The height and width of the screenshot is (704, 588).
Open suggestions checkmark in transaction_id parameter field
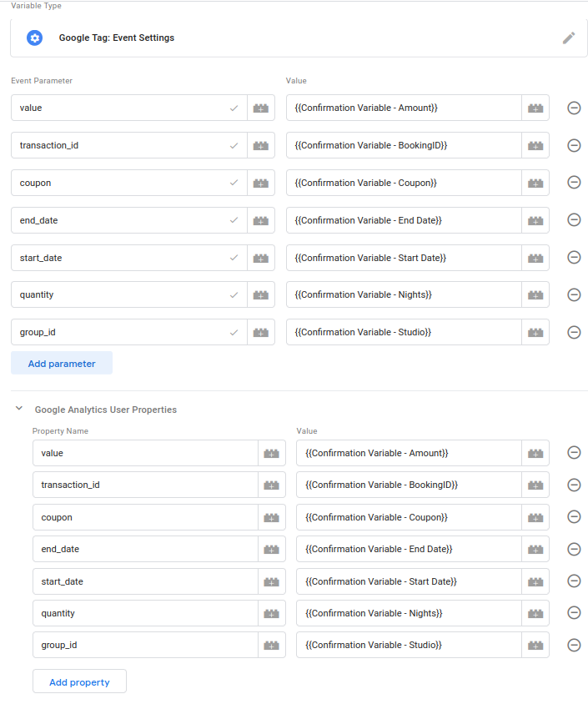pyautogui.click(x=234, y=145)
